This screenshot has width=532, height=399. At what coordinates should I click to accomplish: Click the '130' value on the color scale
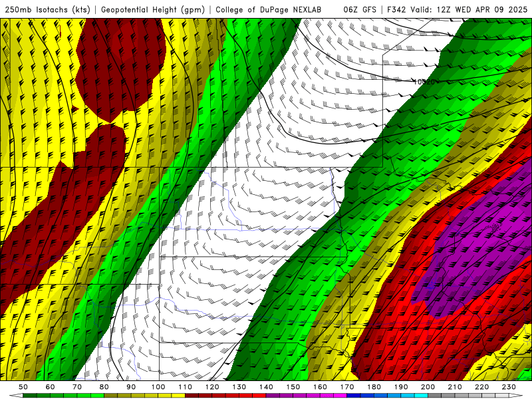pos(239,387)
